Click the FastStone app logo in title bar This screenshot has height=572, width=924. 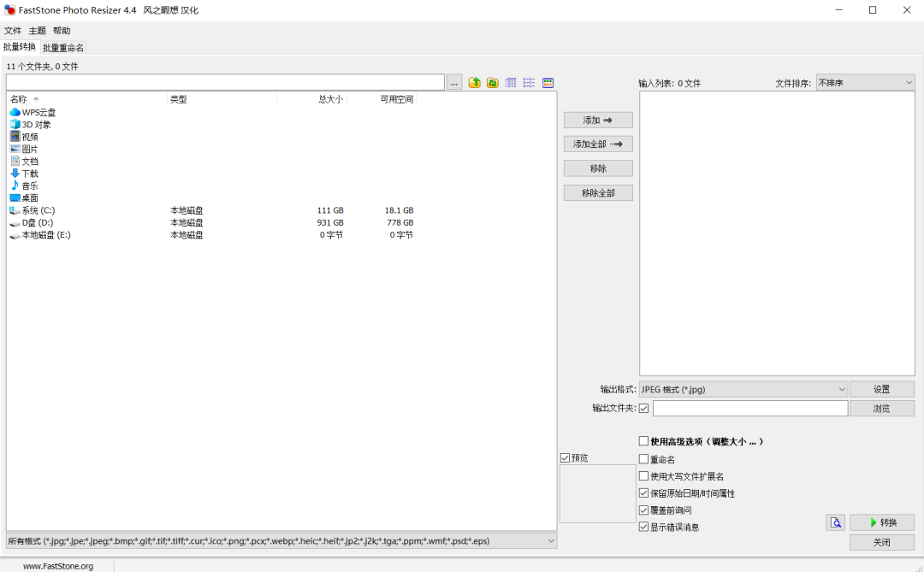pyautogui.click(x=9, y=10)
